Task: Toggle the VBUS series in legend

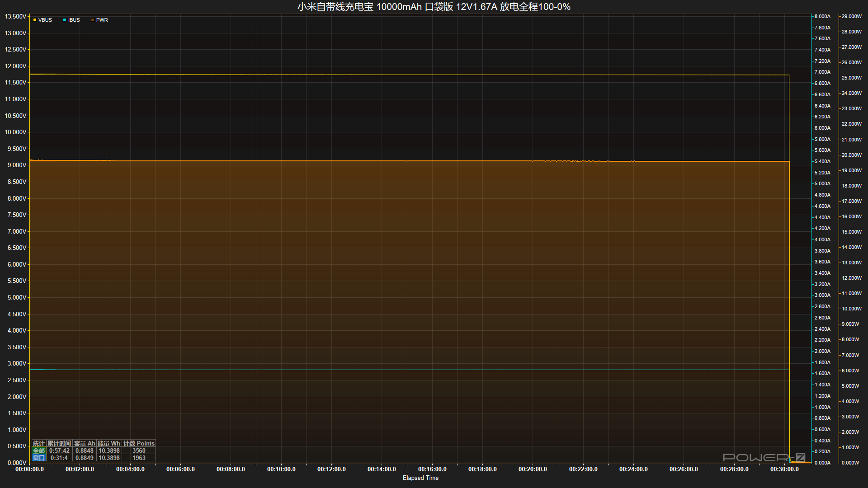Action: point(42,20)
